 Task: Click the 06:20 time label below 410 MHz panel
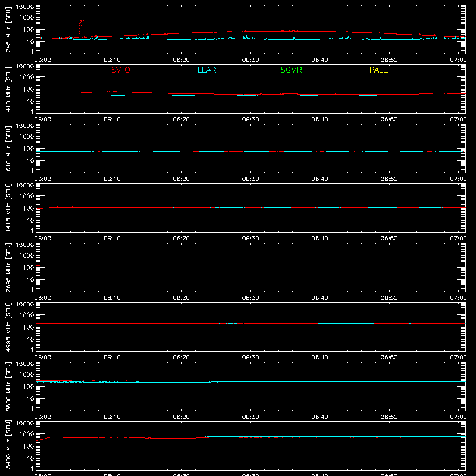pos(181,120)
